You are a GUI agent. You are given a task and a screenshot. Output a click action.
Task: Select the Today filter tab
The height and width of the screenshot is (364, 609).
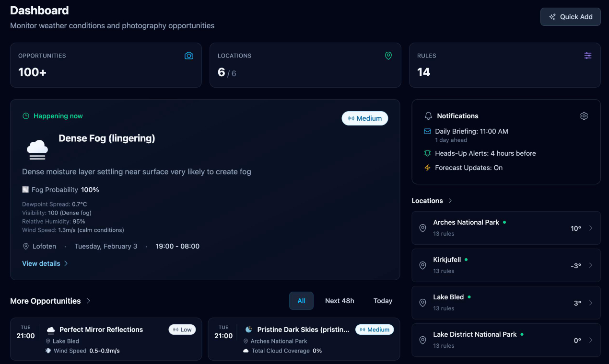[x=383, y=301]
